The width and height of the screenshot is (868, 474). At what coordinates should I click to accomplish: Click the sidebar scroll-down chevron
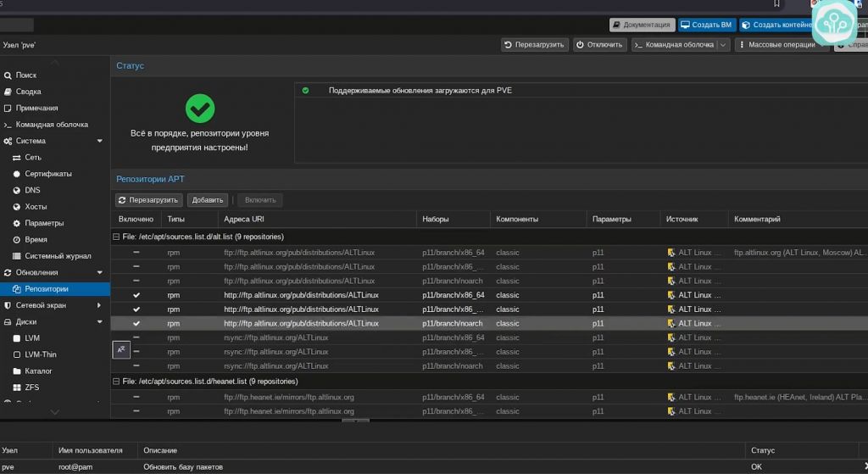[x=54, y=412]
